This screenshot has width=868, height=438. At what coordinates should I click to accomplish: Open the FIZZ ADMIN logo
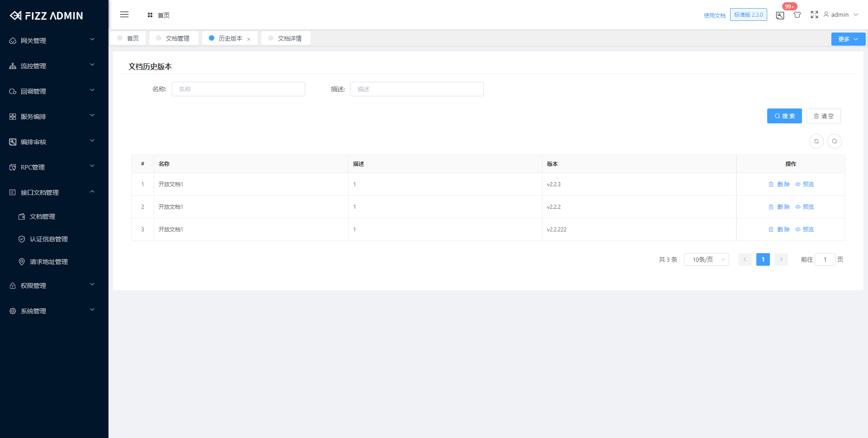click(47, 15)
